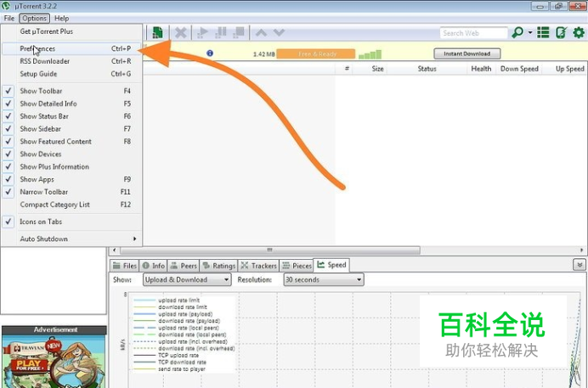The image size is (588, 388).
Task: Open the Upload & Download dropdown
Action: tap(187, 280)
